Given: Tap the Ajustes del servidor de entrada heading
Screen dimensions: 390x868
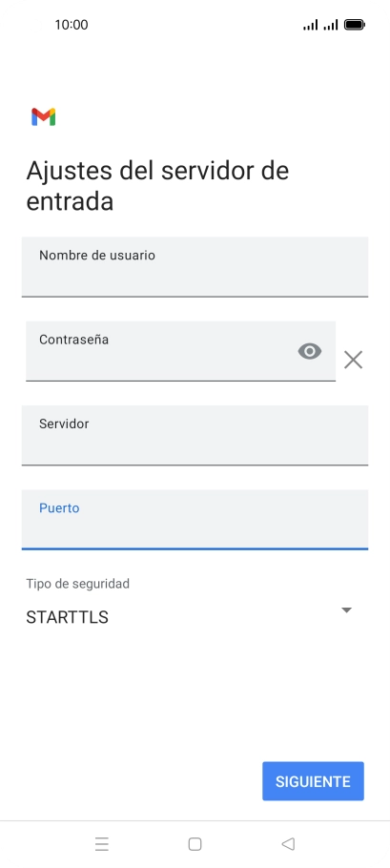Looking at the screenshot, I should pos(157,185).
